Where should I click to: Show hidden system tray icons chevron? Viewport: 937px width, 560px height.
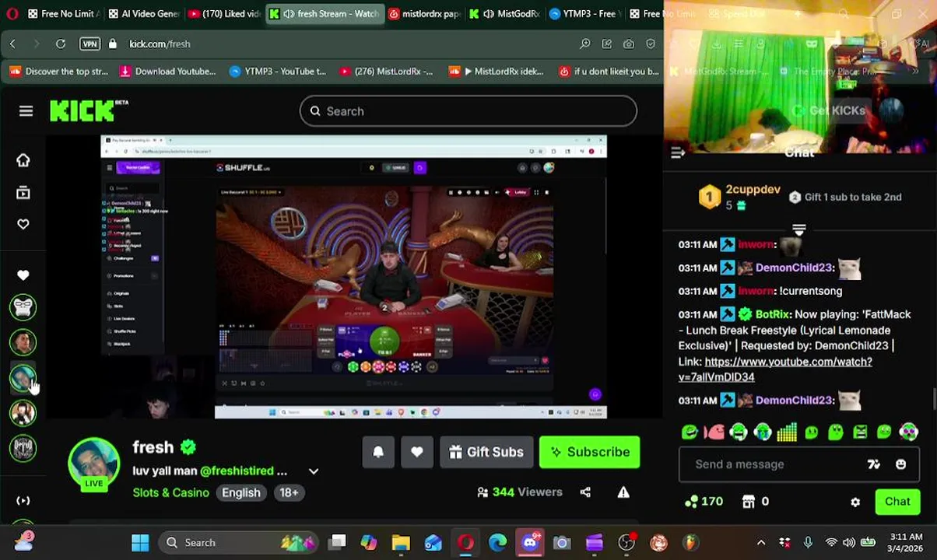(x=761, y=543)
